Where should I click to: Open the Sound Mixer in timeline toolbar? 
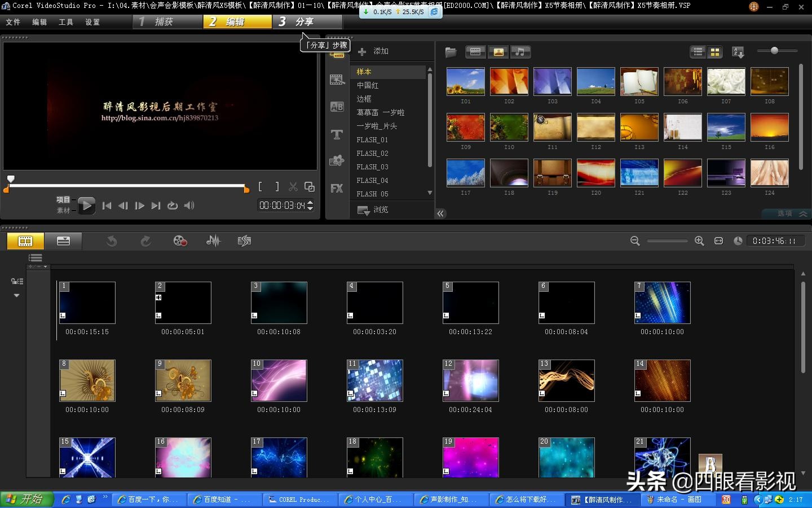click(213, 241)
